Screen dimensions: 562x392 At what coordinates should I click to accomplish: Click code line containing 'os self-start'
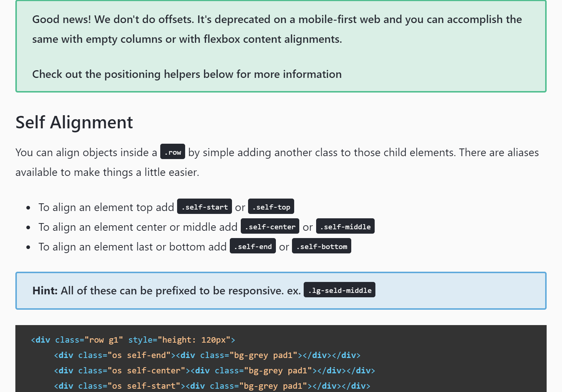tap(212, 386)
